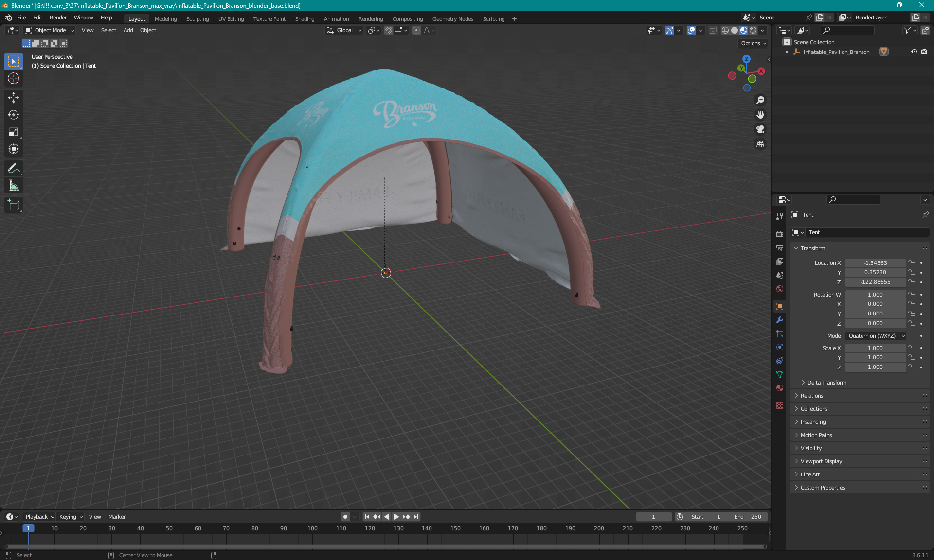Click the Zoom view magnifier icon
The image size is (934, 560).
coord(760,100)
